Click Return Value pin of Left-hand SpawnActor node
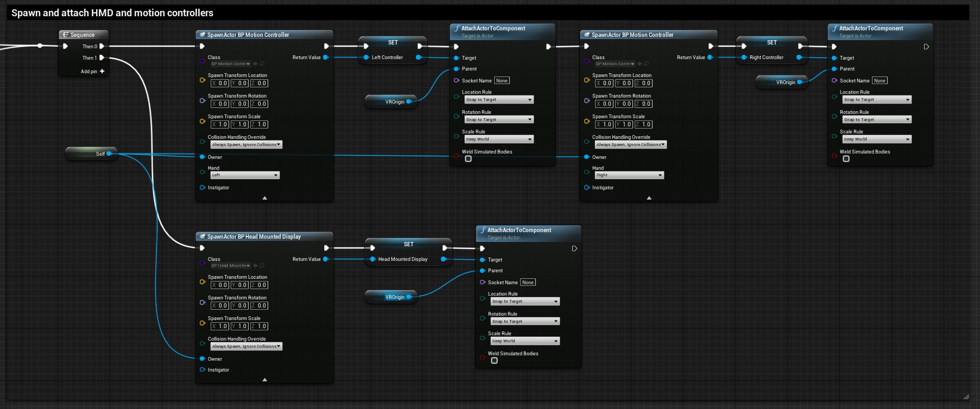 coord(326,57)
